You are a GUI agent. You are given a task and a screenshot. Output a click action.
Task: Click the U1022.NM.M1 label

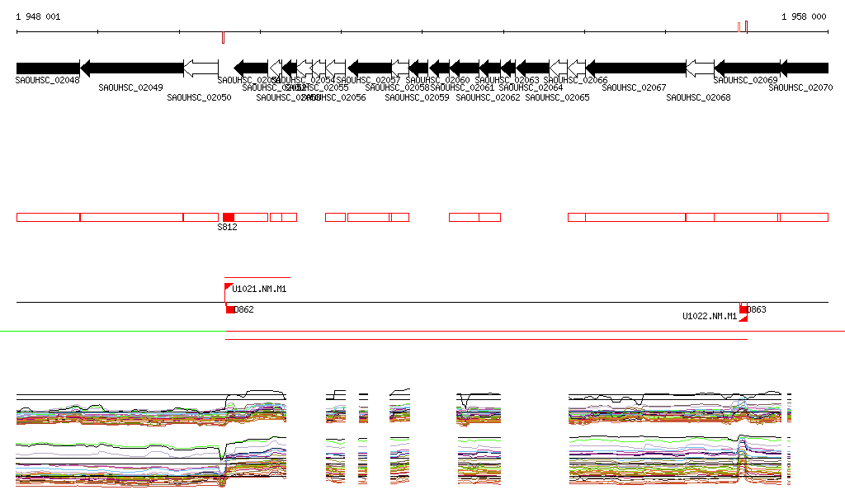[x=709, y=316]
